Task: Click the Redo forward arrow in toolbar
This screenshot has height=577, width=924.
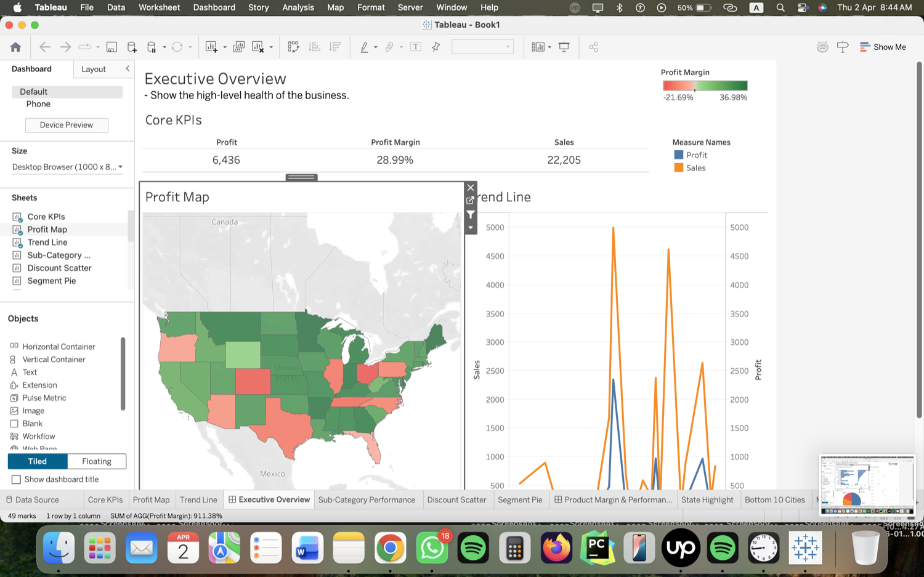Action: point(65,47)
